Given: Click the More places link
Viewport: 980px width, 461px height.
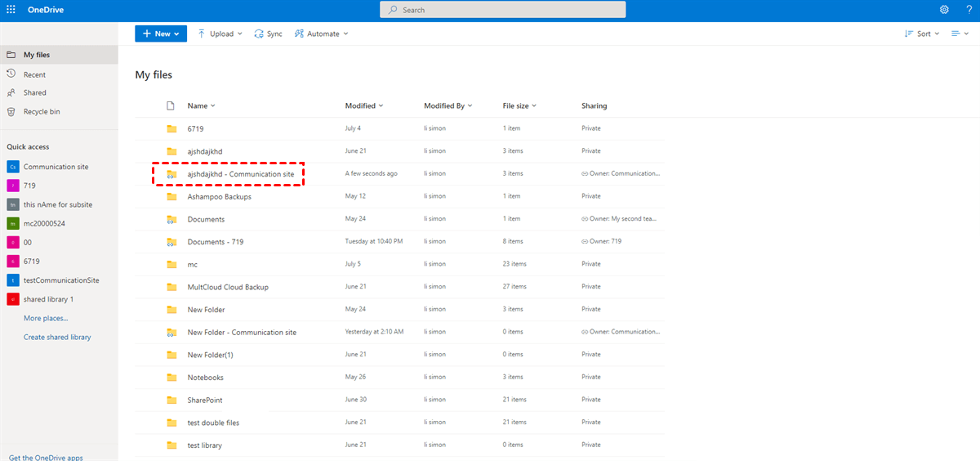Looking at the screenshot, I should (x=46, y=318).
